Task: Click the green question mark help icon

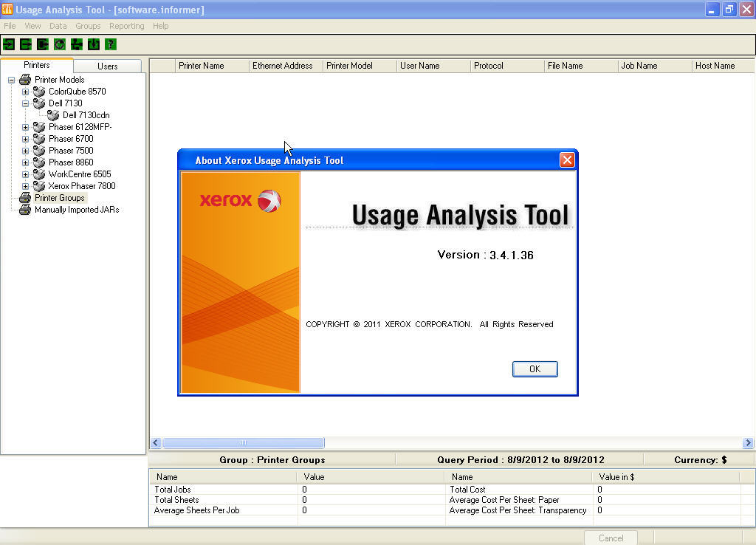Action: tap(111, 44)
